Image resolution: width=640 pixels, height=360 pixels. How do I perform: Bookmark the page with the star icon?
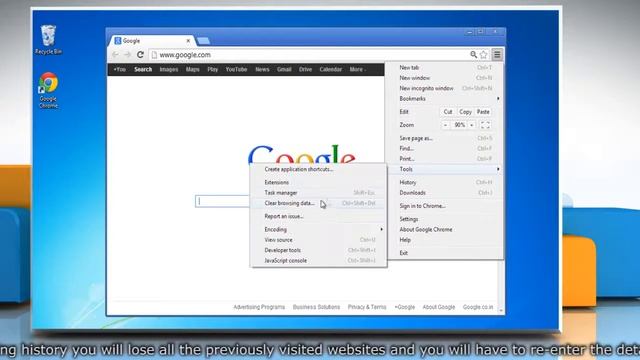484,54
